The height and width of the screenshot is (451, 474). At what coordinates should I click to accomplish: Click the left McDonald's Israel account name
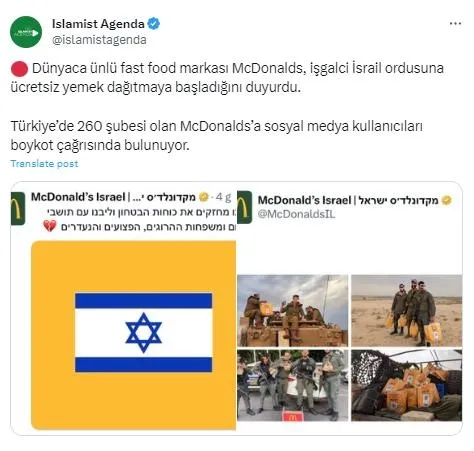(x=78, y=197)
